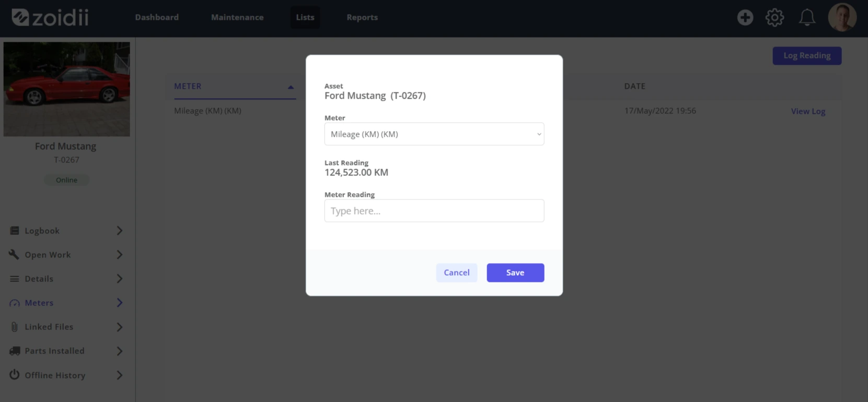Click the Linked Files paperclip icon
The height and width of the screenshot is (402, 868).
pos(15,327)
